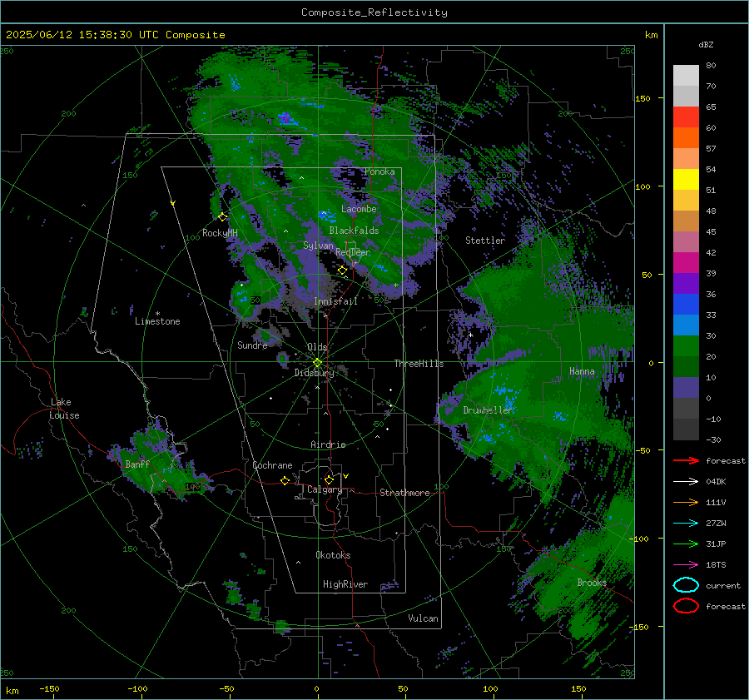Click the Calgary city label
This screenshot has height=700, width=749.
(325, 489)
